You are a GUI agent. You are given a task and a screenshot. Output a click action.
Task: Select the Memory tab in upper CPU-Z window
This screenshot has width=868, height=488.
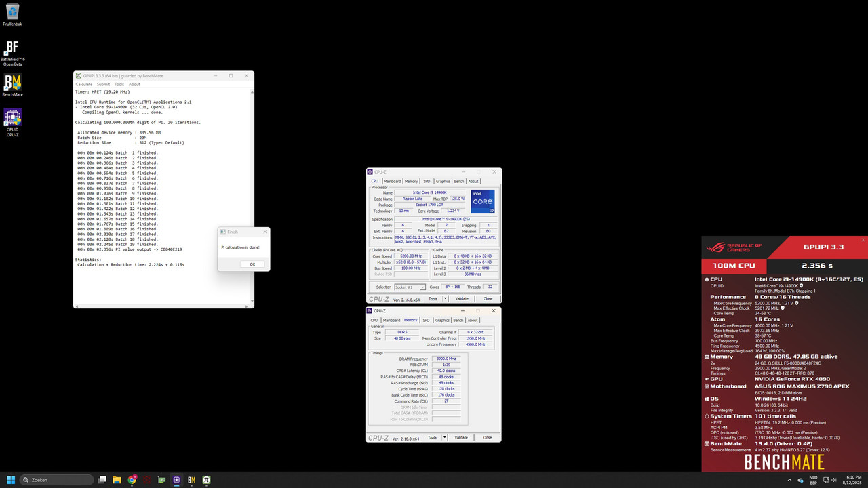pos(411,181)
